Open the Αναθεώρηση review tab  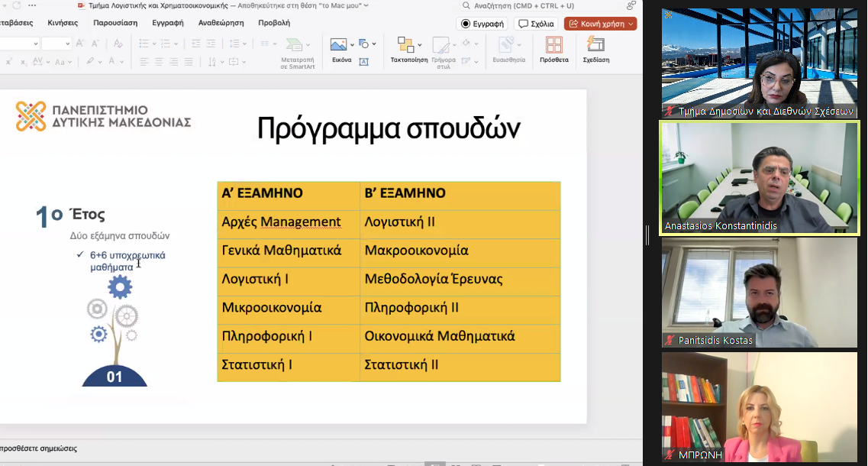221,23
